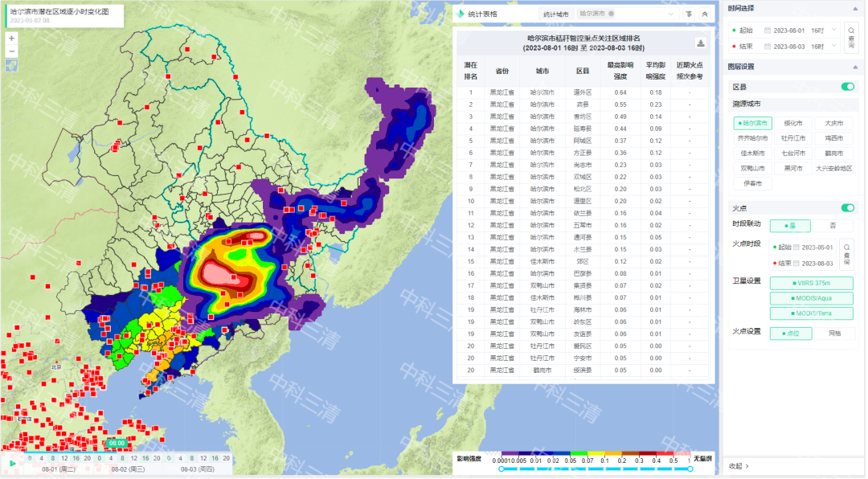Download the ranking table

[x=700, y=43]
